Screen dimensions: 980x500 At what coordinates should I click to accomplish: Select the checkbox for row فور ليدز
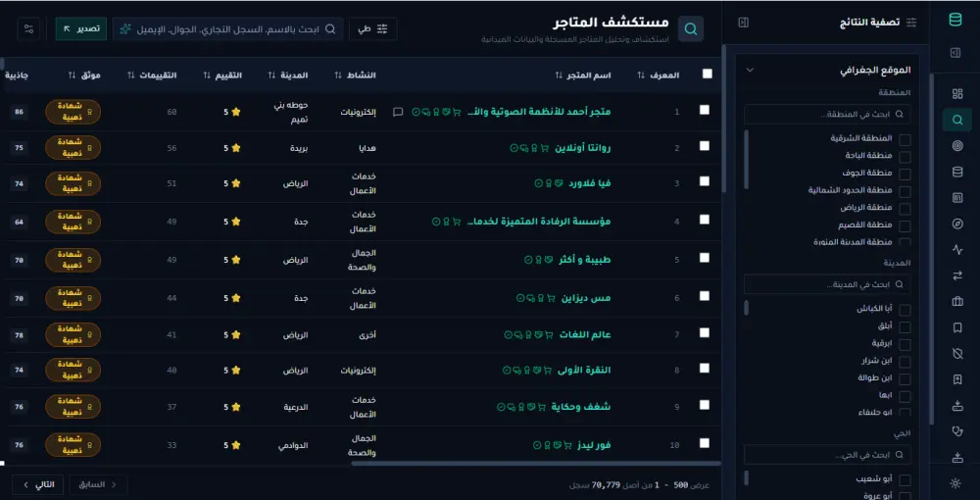click(705, 443)
